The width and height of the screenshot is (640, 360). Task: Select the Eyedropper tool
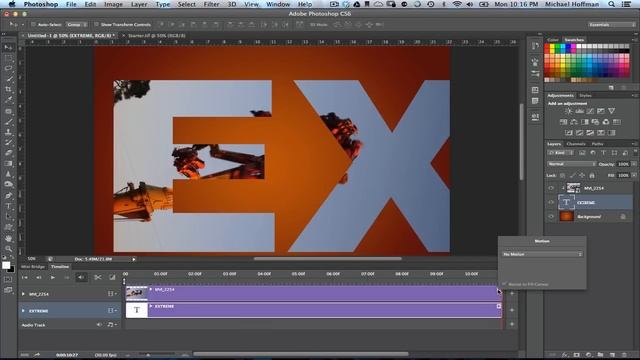tap(8, 100)
